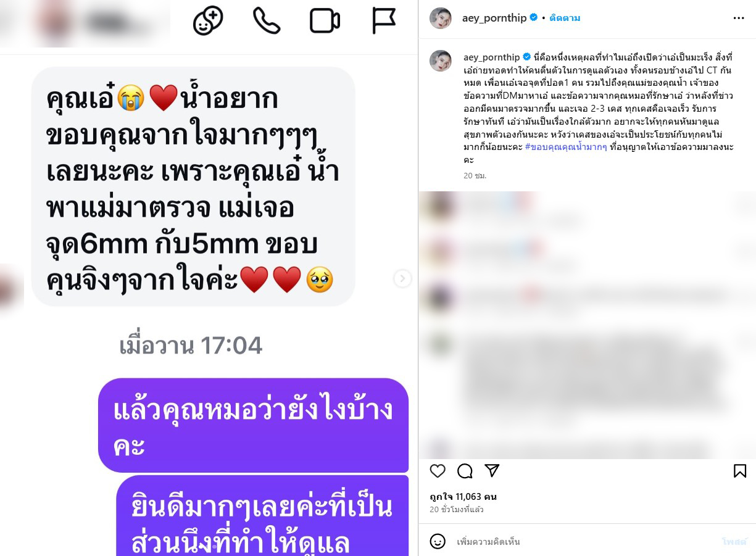The height and width of the screenshot is (556, 756).
Task: Follow aey_pornthip with the ติดตาม button
Action: (565, 18)
